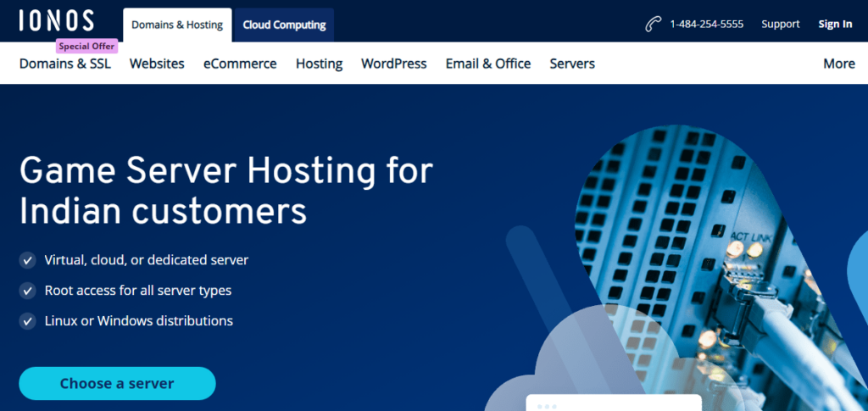The image size is (868, 411).
Task: Go to the WordPress menu item
Action: coord(393,64)
